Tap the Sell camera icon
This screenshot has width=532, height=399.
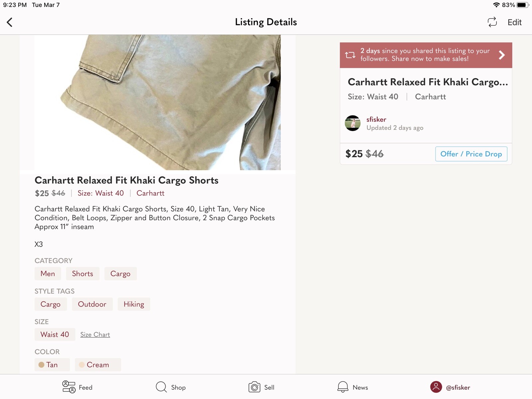click(254, 387)
